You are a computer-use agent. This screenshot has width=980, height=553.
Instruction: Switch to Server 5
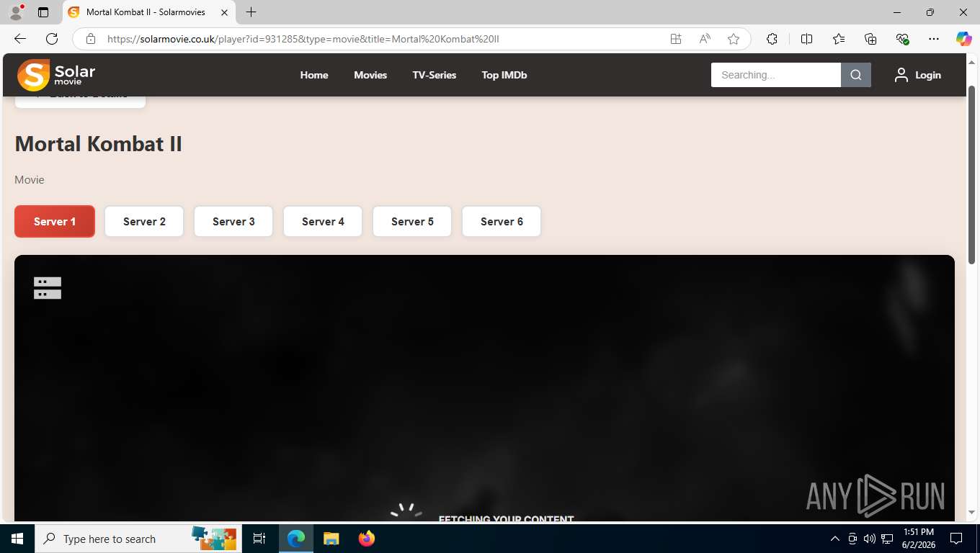coord(412,221)
